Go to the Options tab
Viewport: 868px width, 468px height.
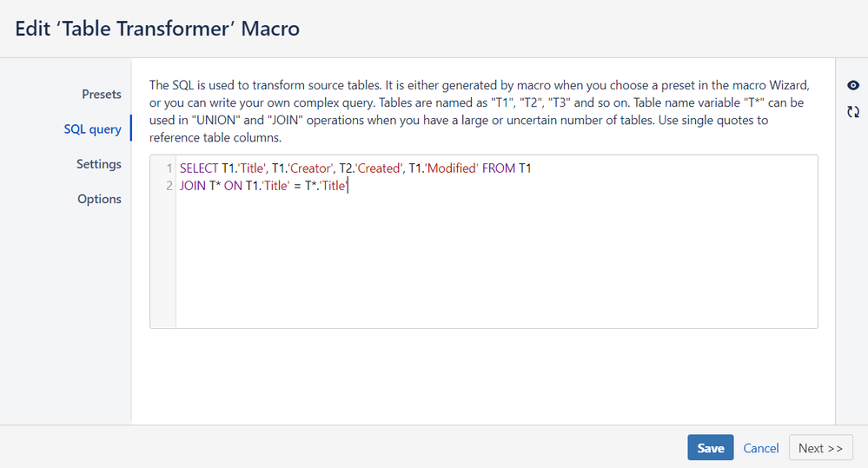(x=99, y=199)
